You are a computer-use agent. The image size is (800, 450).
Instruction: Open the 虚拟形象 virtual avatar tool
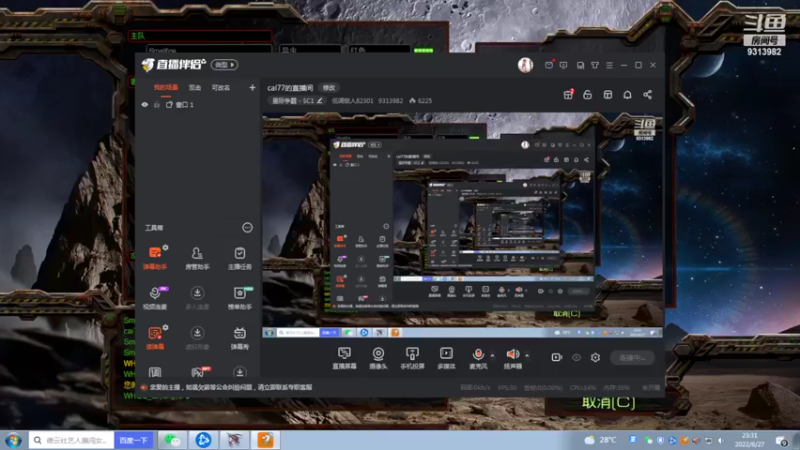[197, 338]
